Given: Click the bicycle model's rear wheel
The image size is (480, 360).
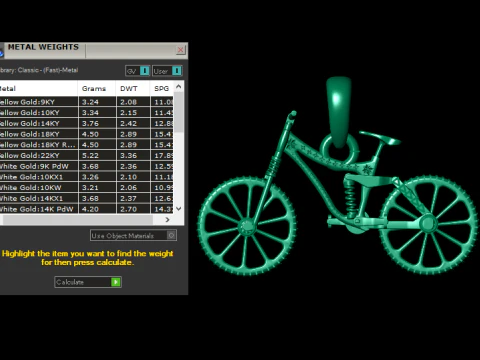Looking at the screenshot, I should (428, 224).
